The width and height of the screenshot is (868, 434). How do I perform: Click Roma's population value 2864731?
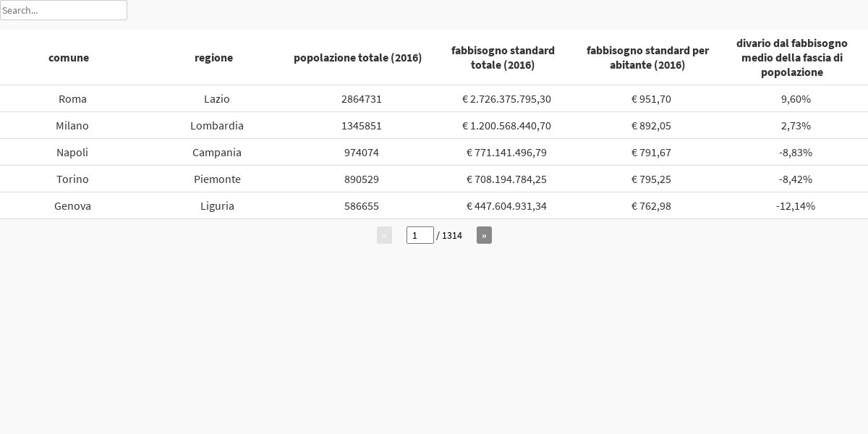[362, 98]
